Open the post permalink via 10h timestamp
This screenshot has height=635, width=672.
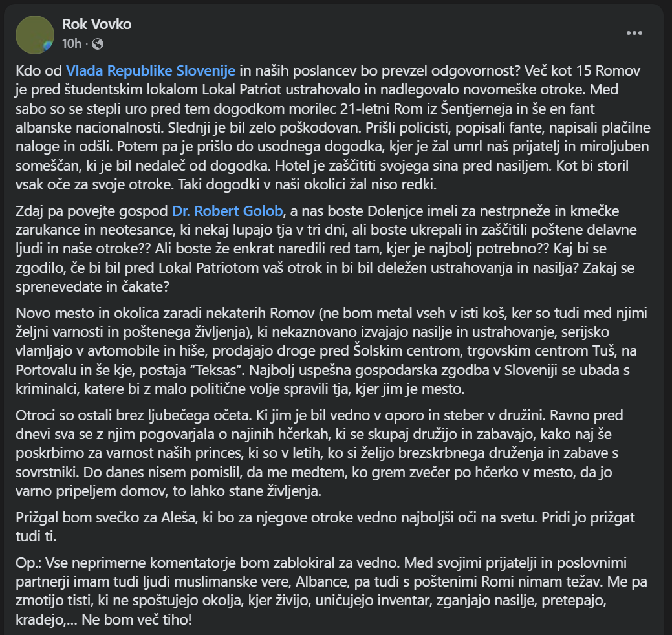(71, 44)
